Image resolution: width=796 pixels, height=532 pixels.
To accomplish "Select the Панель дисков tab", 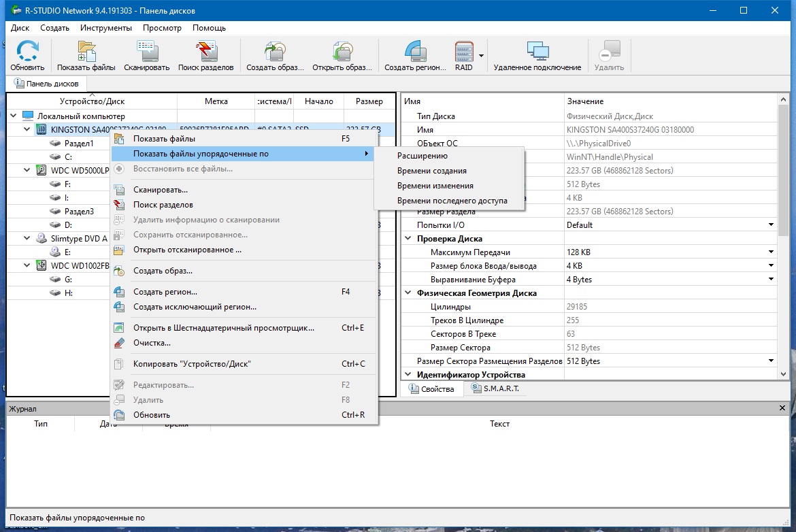I will [x=46, y=83].
